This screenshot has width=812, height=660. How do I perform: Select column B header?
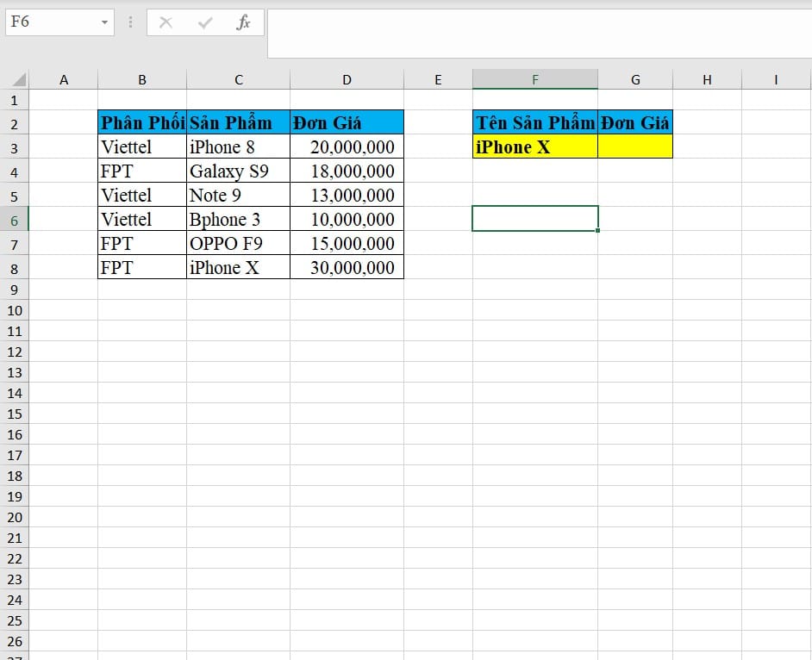pos(142,80)
